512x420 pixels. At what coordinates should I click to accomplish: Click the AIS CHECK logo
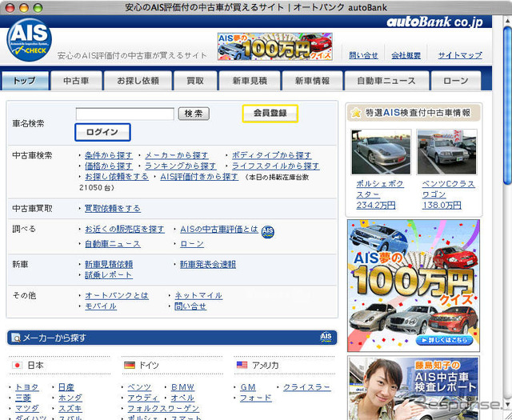30,40
